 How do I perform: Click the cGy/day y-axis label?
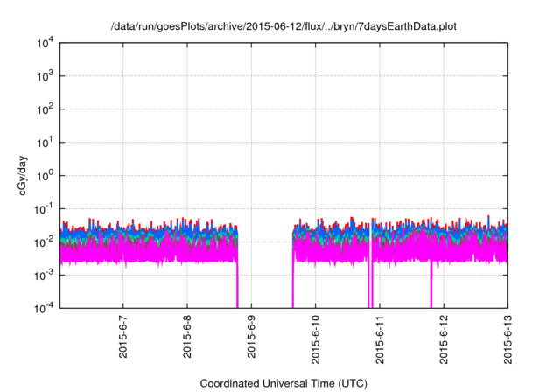tap(23, 175)
